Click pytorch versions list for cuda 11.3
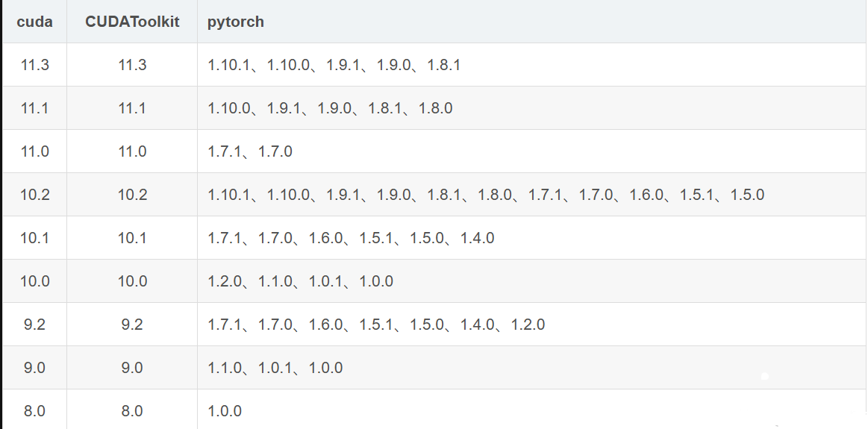 click(334, 65)
